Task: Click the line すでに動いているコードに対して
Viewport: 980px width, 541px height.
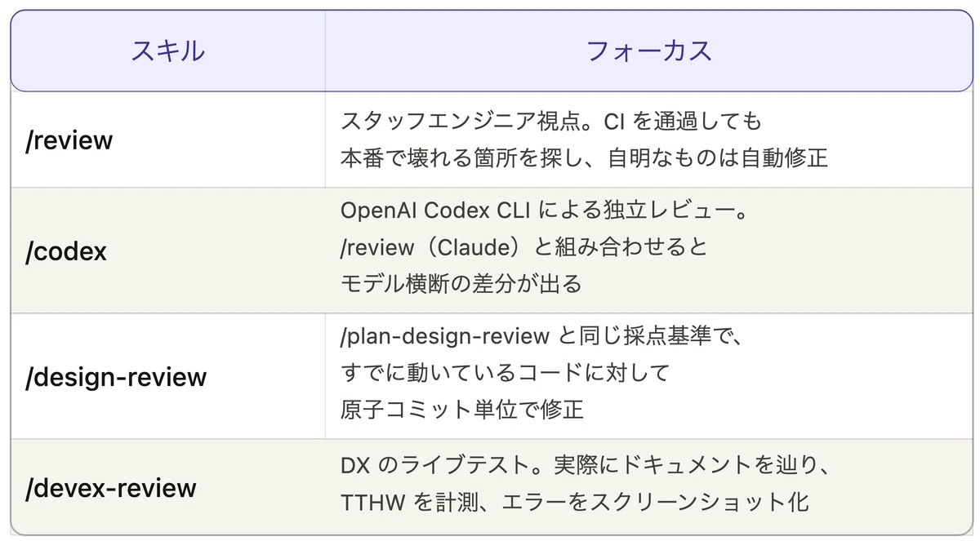Action: point(505,372)
